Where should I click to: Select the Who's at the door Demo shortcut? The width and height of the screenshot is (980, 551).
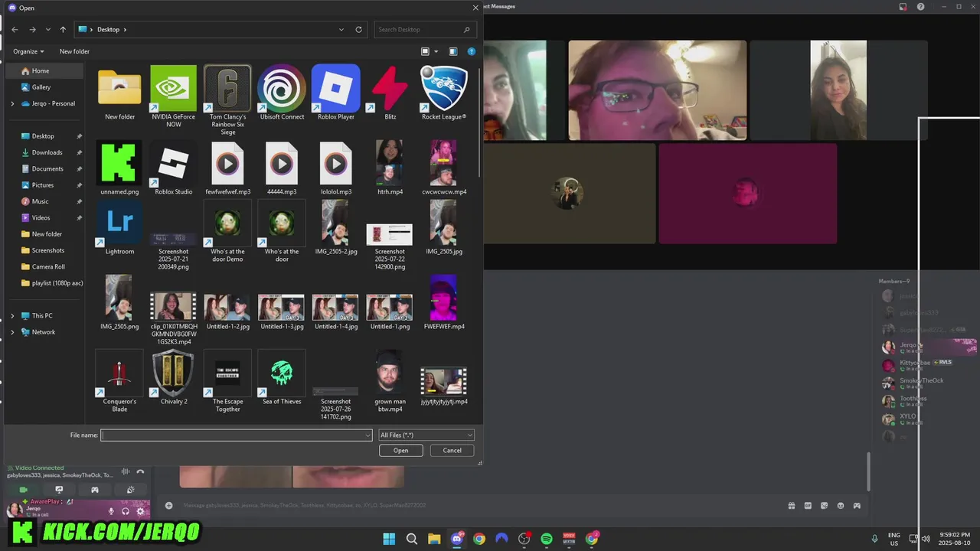click(x=227, y=231)
